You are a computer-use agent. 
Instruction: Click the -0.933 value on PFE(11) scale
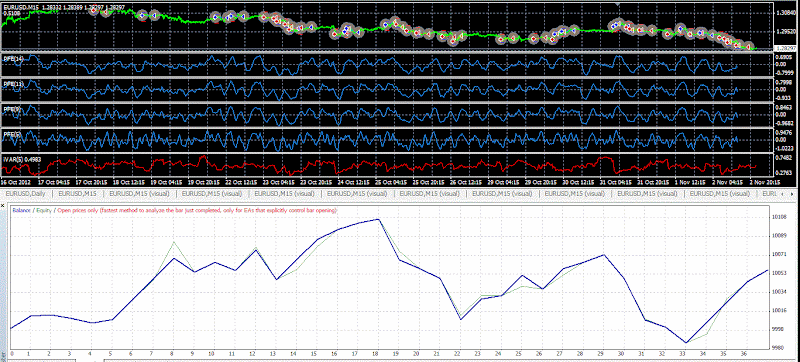[x=782, y=97]
